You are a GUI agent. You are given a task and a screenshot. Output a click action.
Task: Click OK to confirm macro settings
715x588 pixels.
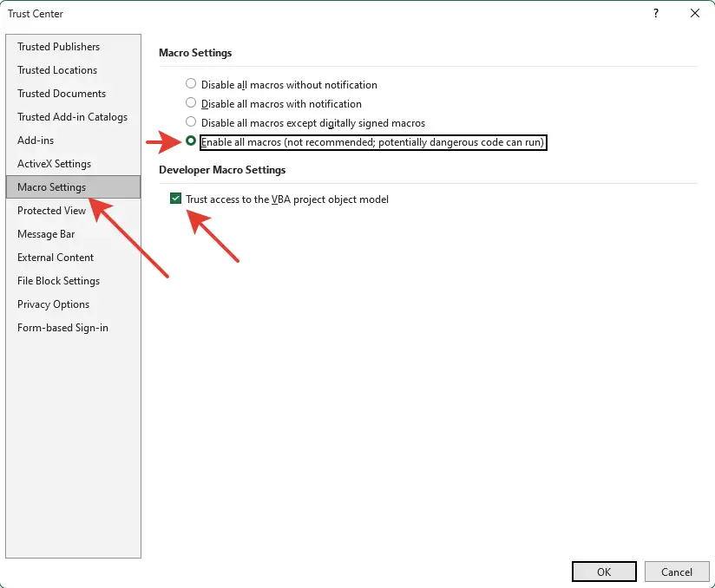pyautogui.click(x=603, y=571)
